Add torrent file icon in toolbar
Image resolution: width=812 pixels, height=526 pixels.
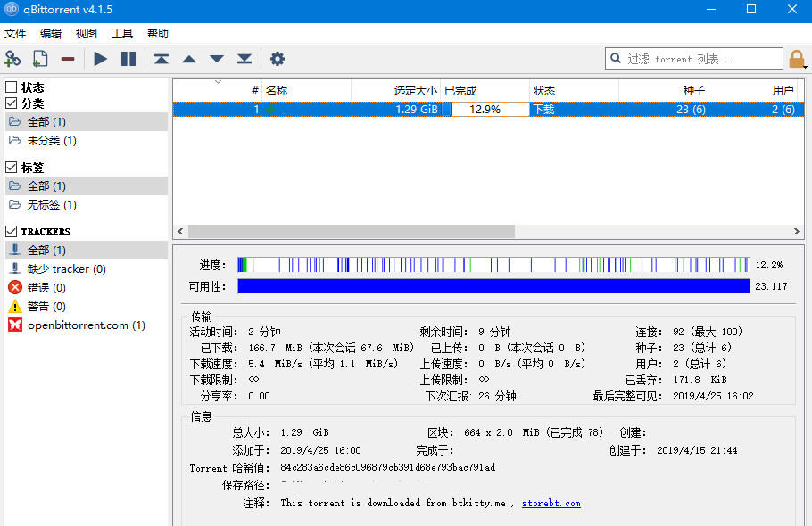tap(40, 59)
